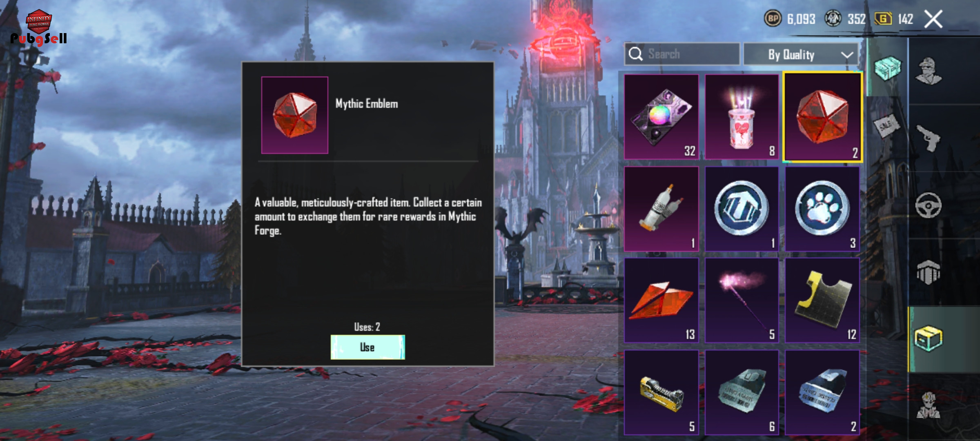980x441 pixels.
Task: Select the holographic card item with count 32
Action: click(661, 117)
